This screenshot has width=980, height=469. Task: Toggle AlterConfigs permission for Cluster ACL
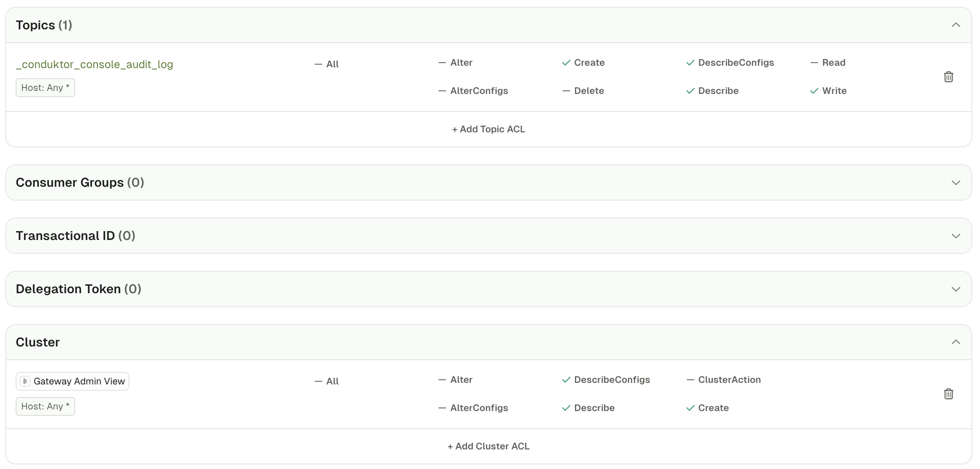[x=473, y=408]
